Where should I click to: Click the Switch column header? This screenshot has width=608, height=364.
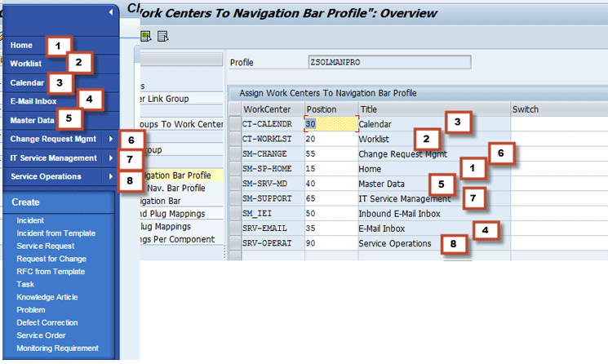[526, 109]
